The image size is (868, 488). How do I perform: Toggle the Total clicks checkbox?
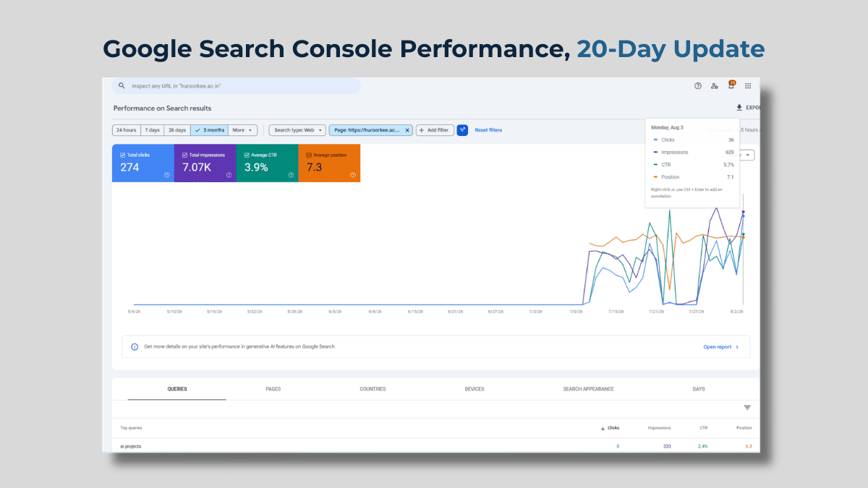click(123, 155)
